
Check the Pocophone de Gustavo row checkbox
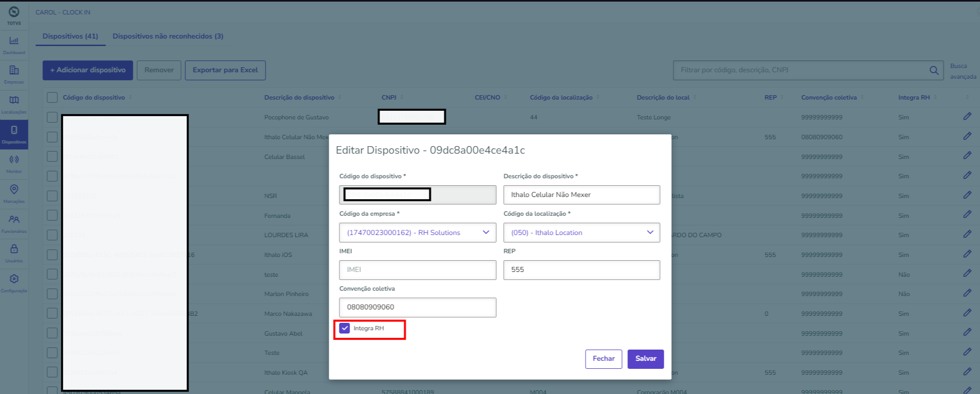[x=52, y=117]
